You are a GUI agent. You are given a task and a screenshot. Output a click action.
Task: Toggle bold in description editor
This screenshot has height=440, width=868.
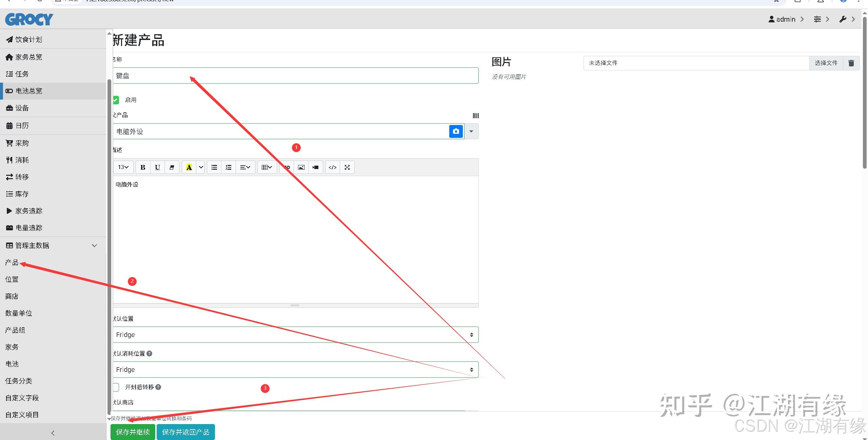[x=143, y=167]
